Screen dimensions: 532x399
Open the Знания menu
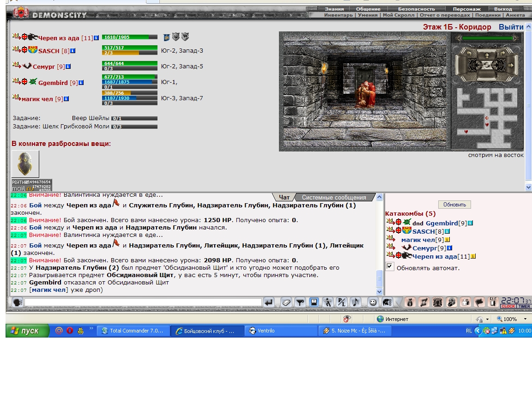point(334,9)
